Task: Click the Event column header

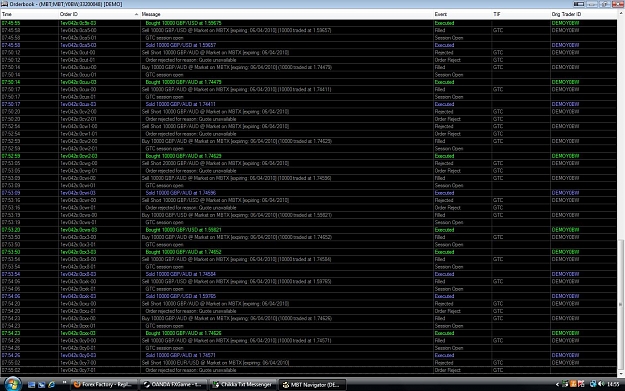Action: click(x=462, y=14)
